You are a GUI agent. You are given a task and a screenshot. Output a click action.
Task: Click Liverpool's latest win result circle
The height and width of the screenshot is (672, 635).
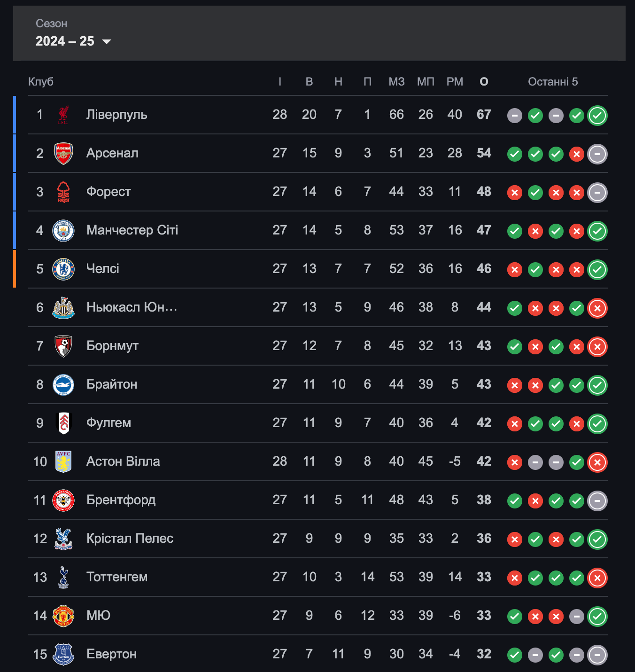(597, 116)
